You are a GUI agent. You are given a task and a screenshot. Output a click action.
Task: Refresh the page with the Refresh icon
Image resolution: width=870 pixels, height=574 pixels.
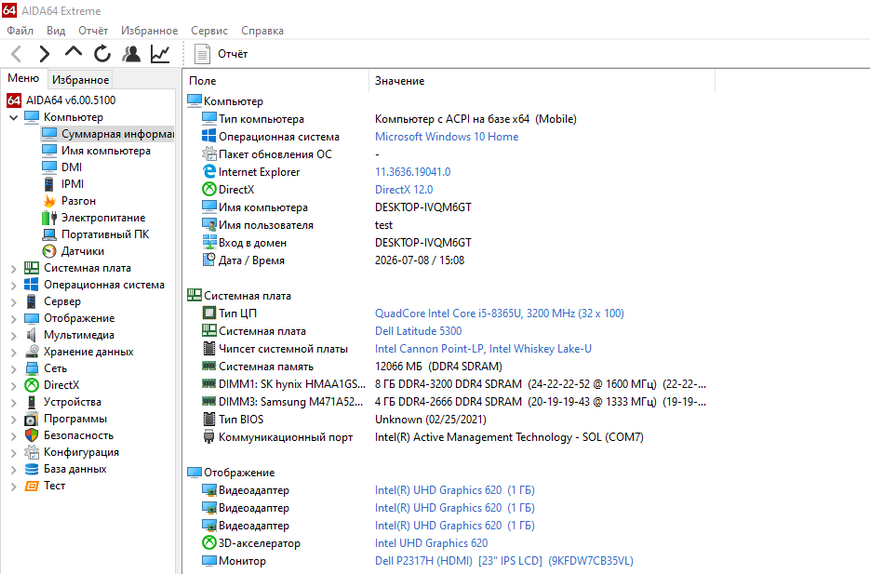click(102, 54)
